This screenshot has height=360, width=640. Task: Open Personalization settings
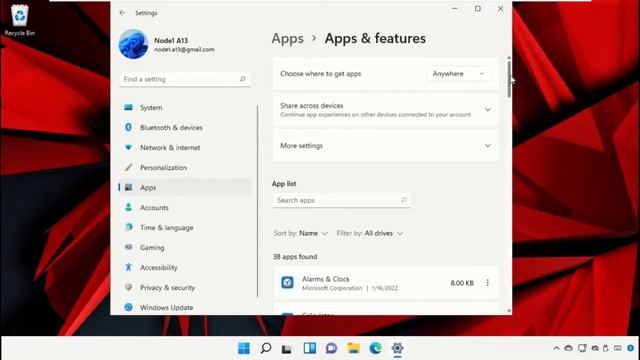[185, 167]
